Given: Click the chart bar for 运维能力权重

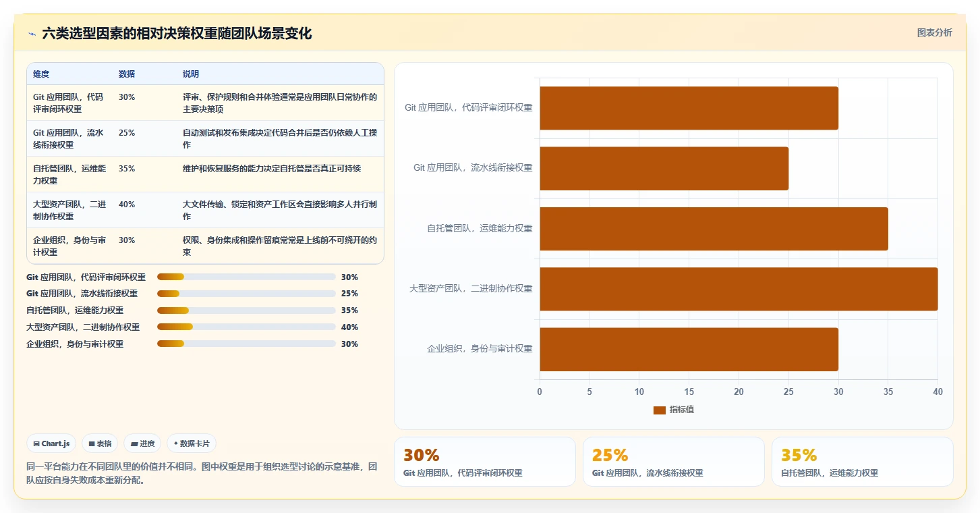Looking at the screenshot, I should coord(714,229).
